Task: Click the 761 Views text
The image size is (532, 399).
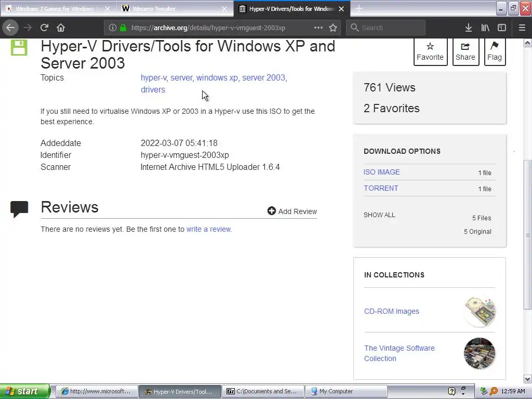Action: (390, 87)
